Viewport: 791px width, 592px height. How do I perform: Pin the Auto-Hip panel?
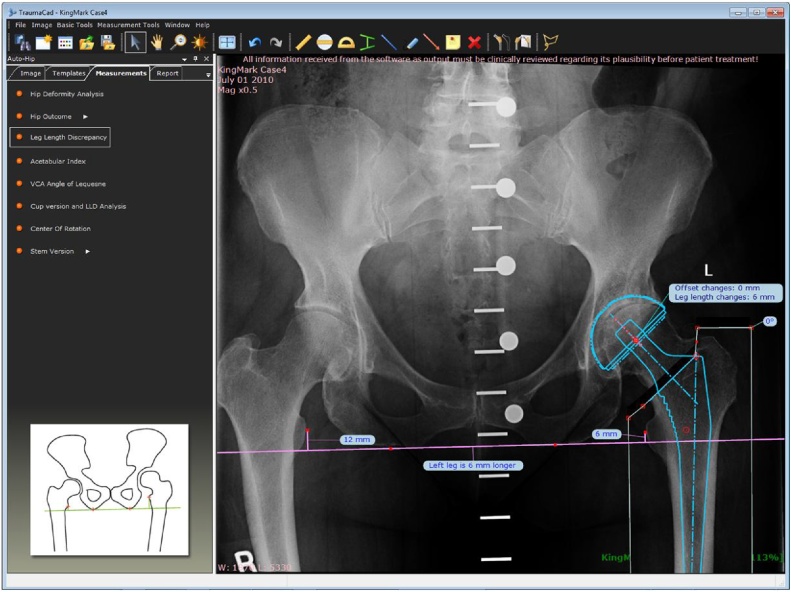196,59
